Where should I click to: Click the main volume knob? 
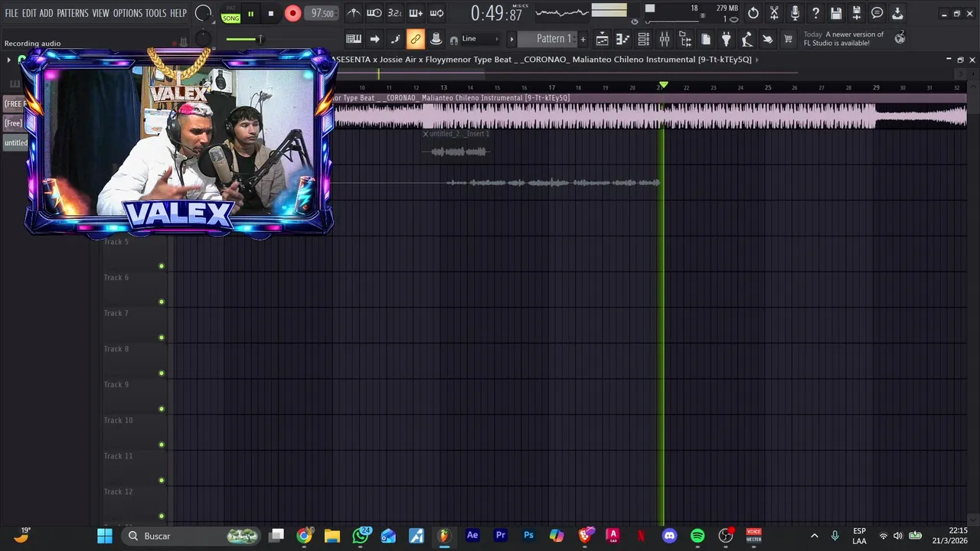pyautogui.click(x=203, y=13)
